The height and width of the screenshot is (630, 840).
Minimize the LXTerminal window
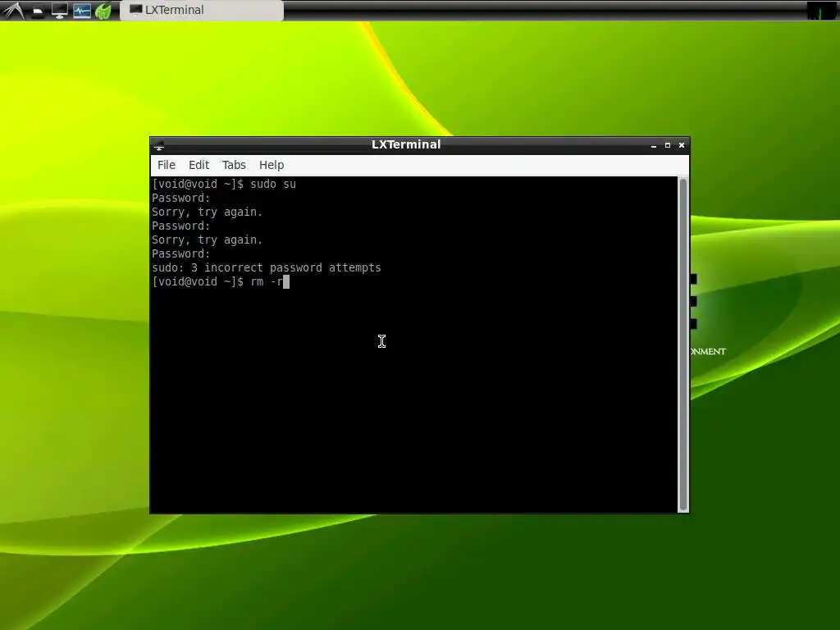[654, 145]
